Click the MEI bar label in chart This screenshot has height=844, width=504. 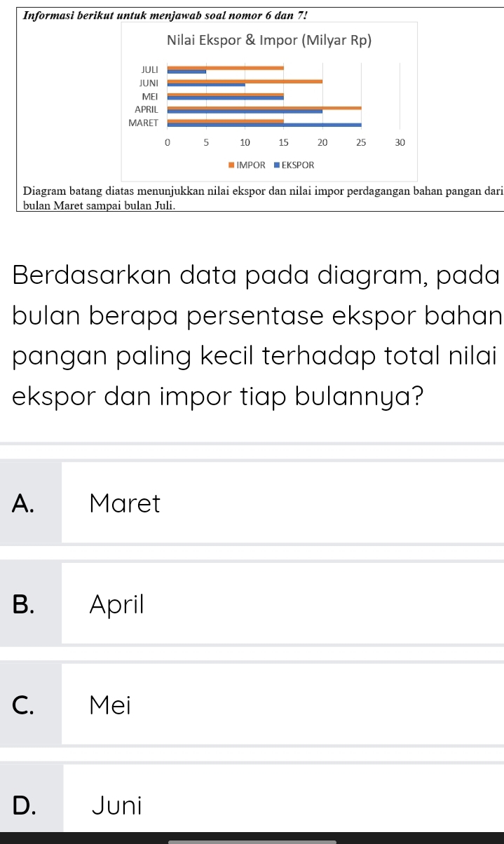point(151,96)
